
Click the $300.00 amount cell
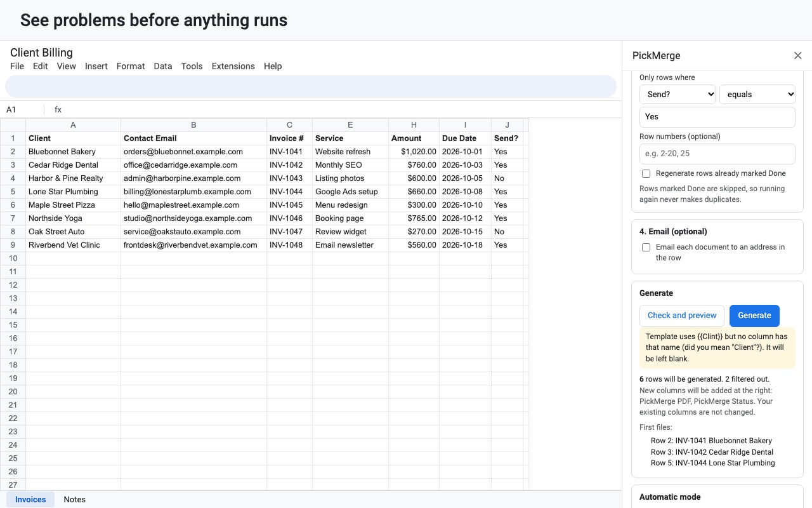[x=414, y=205]
